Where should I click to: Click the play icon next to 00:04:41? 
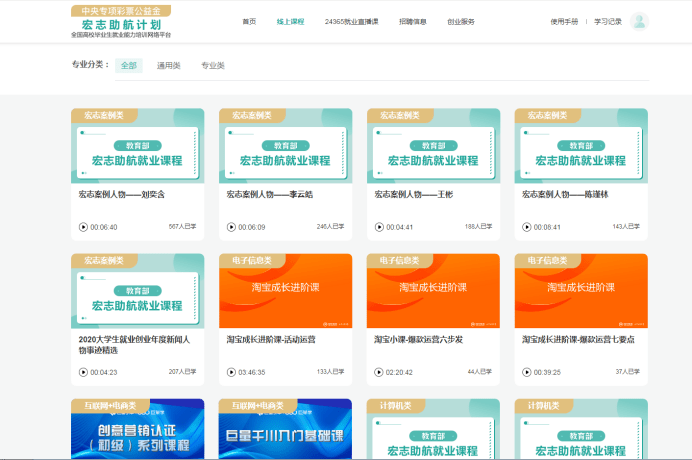coord(379,227)
